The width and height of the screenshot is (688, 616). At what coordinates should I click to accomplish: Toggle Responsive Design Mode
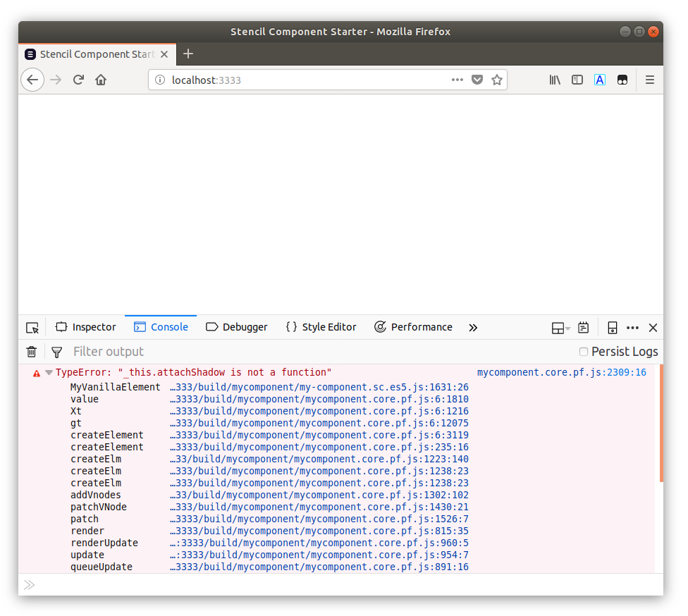click(612, 327)
